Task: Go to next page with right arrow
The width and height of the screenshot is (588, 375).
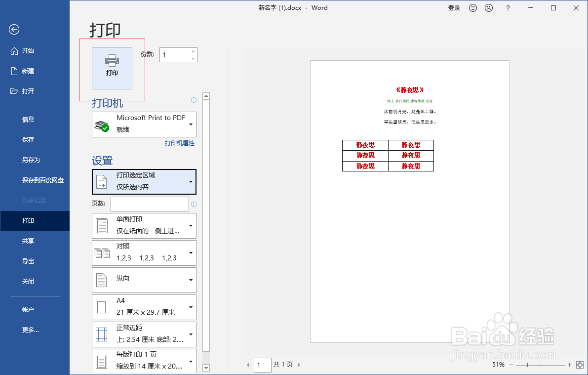Action: [299, 365]
